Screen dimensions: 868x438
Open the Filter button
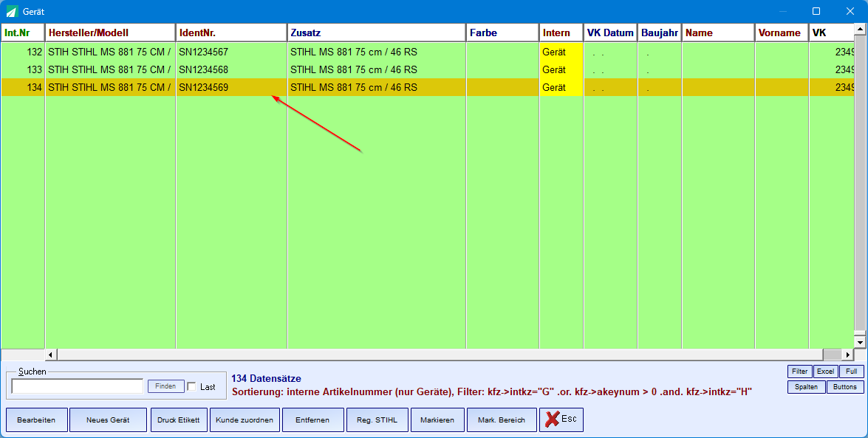(x=799, y=372)
